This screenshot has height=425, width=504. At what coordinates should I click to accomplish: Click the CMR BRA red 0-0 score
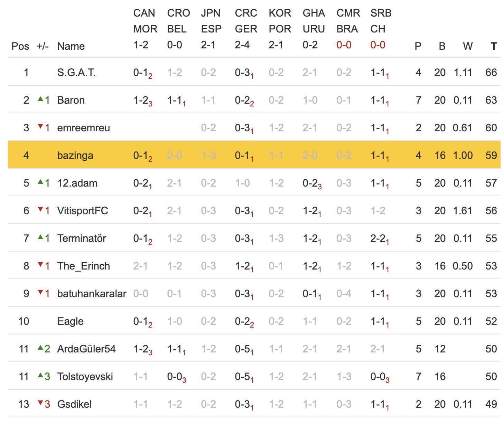point(344,45)
